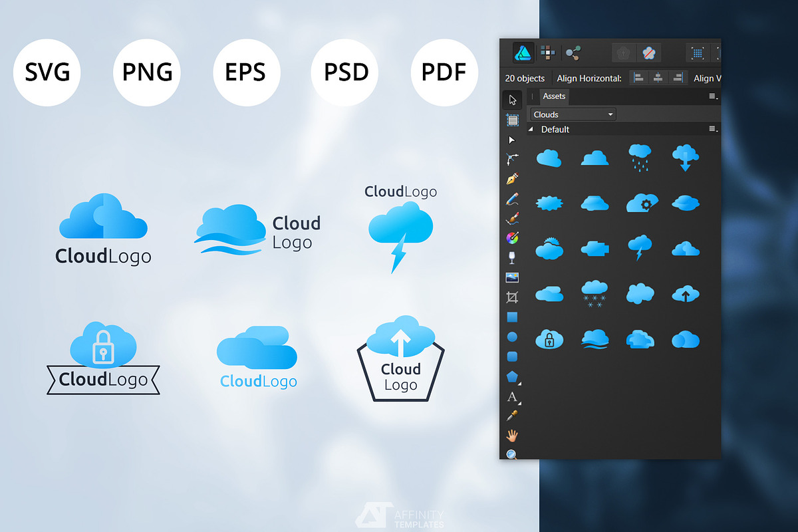Collapse the Default subcategory triangle
798x532 pixels.
click(x=531, y=130)
